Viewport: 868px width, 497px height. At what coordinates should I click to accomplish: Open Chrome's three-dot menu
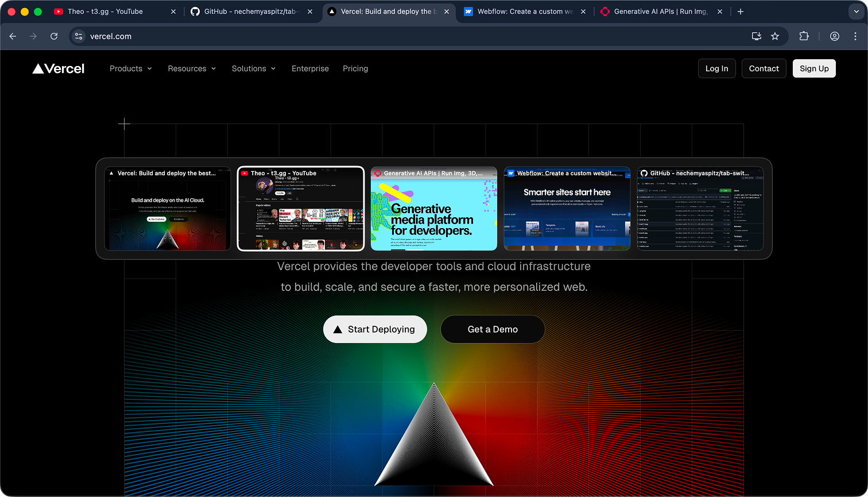pos(856,36)
